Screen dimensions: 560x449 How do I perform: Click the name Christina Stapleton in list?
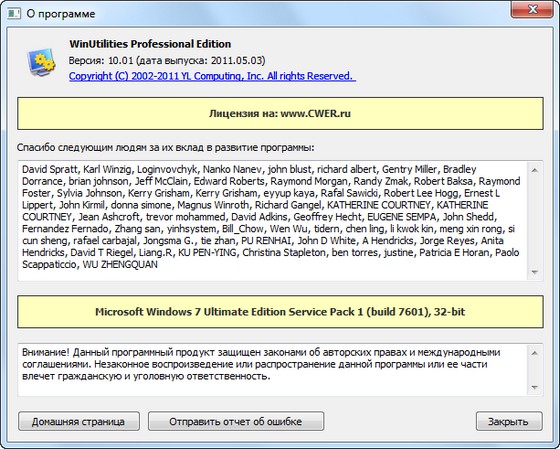click(x=284, y=253)
